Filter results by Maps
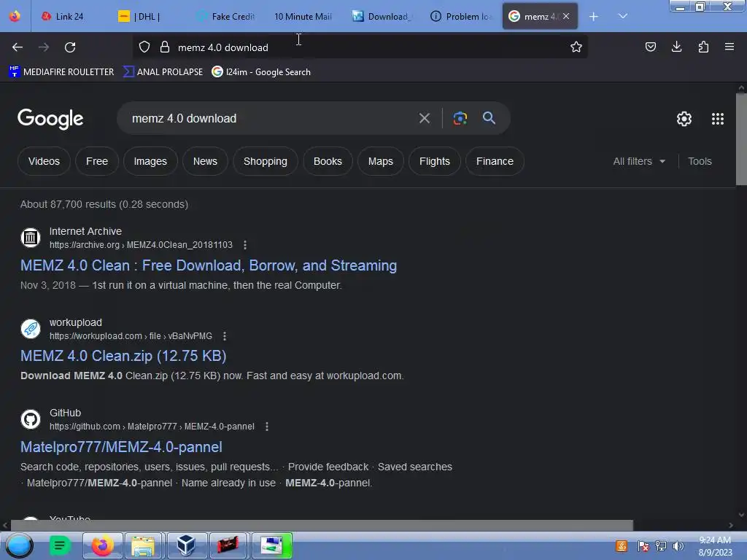The width and height of the screenshot is (747, 560). 380,161
